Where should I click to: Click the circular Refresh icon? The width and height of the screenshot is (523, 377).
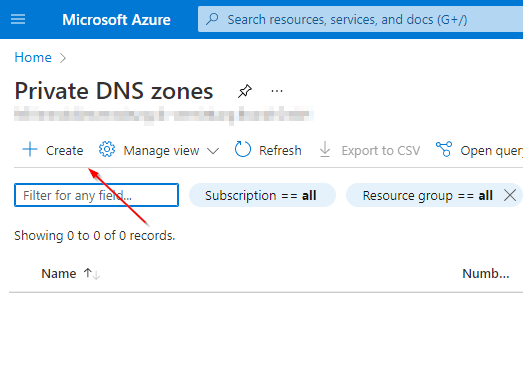(242, 149)
